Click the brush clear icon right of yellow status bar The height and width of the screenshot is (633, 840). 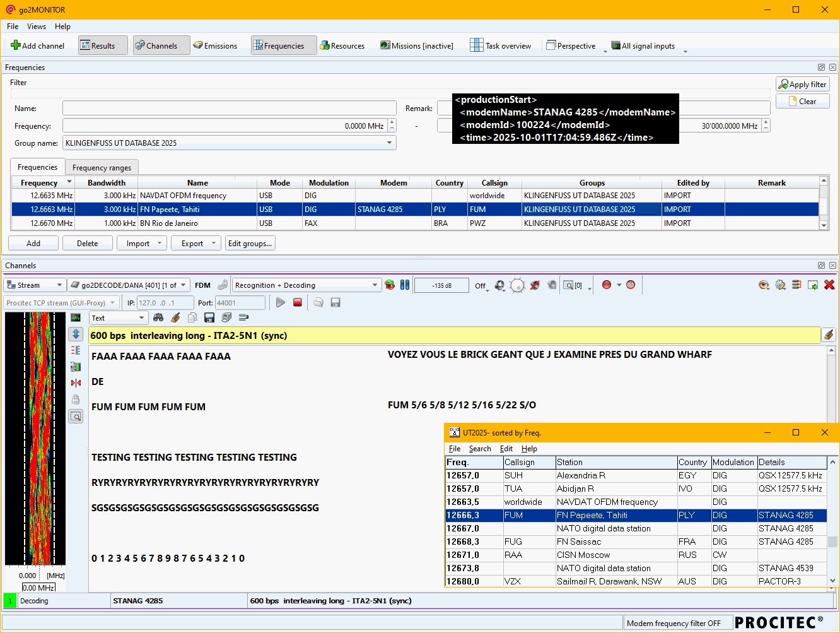[x=829, y=335]
